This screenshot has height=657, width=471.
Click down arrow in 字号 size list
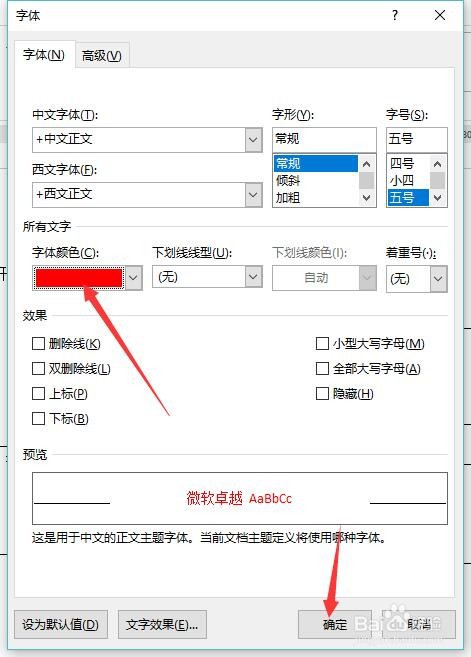437,198
